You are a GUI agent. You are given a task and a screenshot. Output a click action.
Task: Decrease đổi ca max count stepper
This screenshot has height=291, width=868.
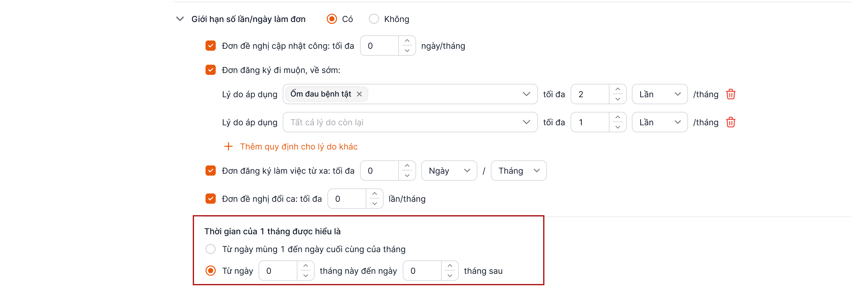point(374,204)
